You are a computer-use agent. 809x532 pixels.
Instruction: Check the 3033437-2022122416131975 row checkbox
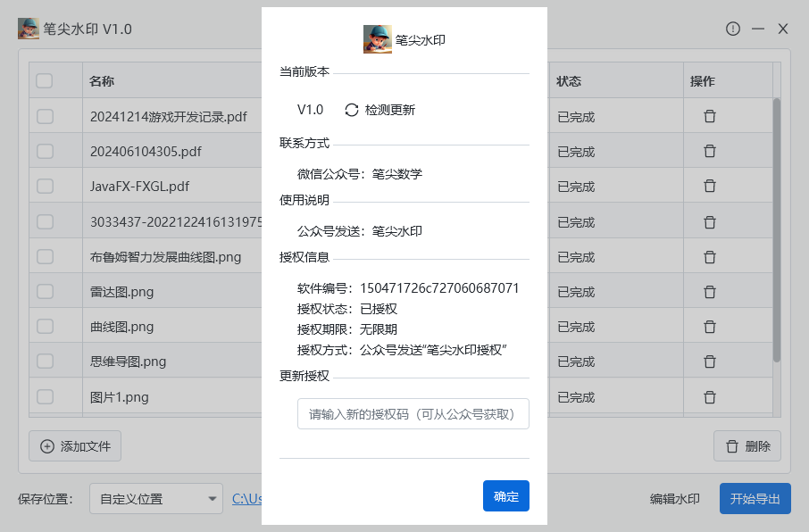pos(45,222)
